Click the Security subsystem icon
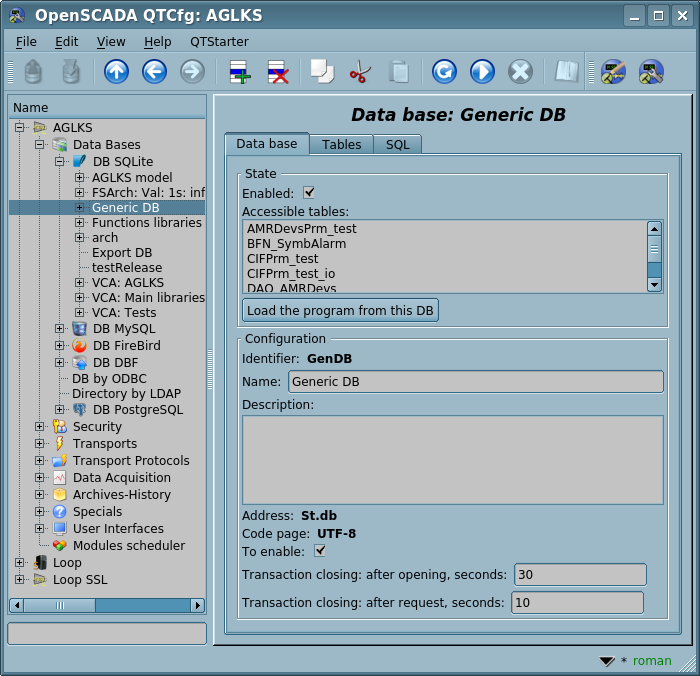The image size is (700, 676). (59, 426)
